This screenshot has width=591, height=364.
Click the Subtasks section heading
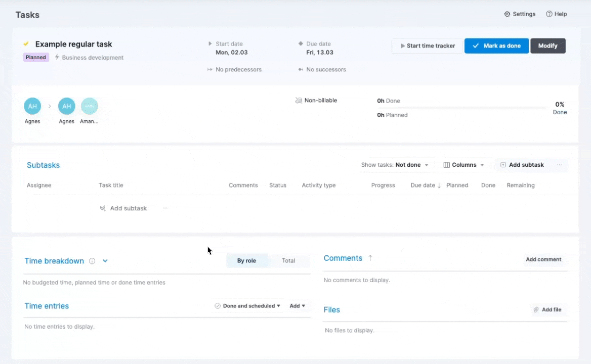point(44,165)
